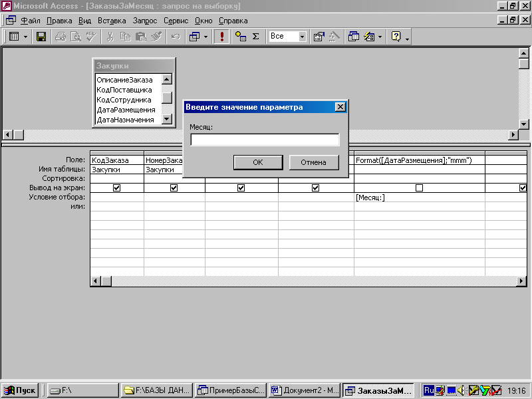The height and width of the screenshot is (399, 532).
Task: Toggle the Totals sigma icon
Action: pos(255,37)
